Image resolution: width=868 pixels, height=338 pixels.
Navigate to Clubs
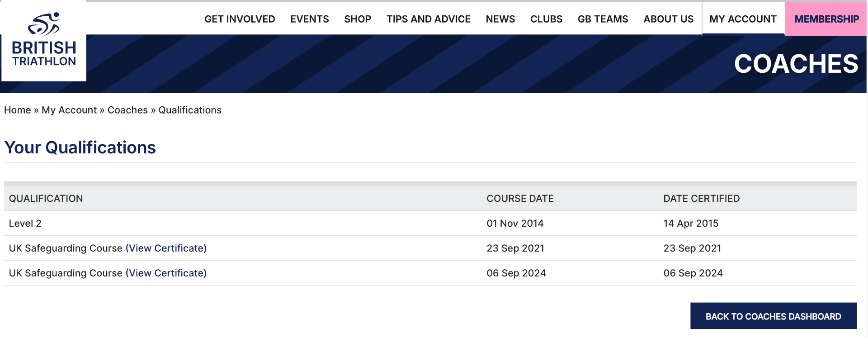546,19
